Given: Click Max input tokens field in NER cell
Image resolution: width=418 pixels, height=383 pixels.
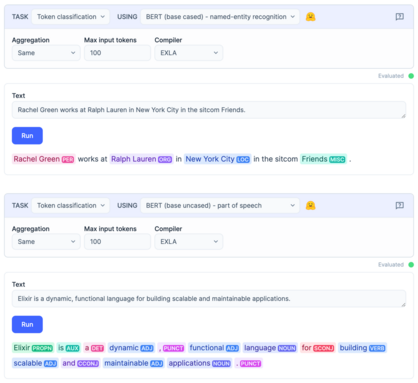Looking at the screenshot, I should click(x=117, y=53).
